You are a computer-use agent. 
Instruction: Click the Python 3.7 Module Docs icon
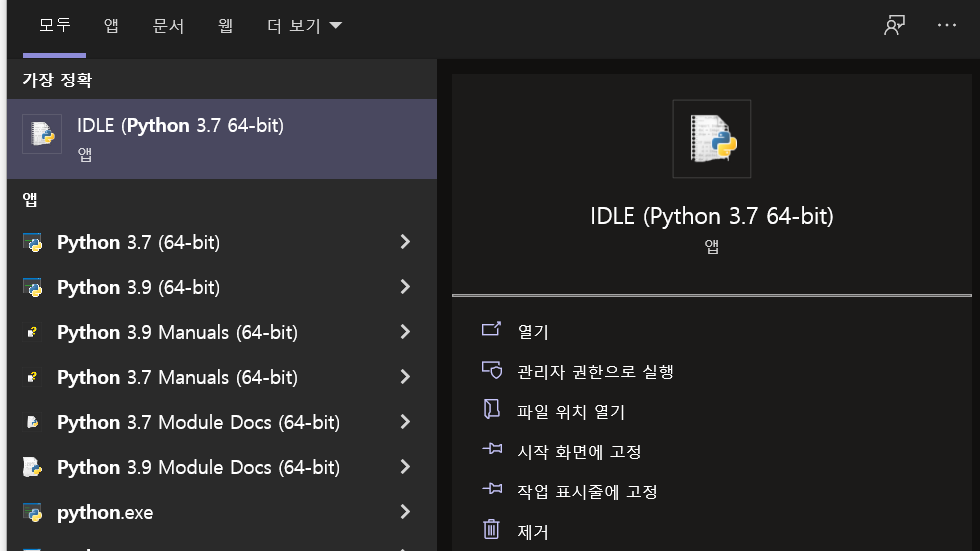(32, 422)
